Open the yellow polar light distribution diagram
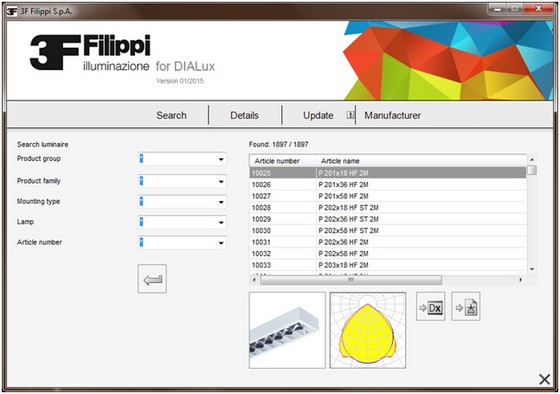 (368, 330)
